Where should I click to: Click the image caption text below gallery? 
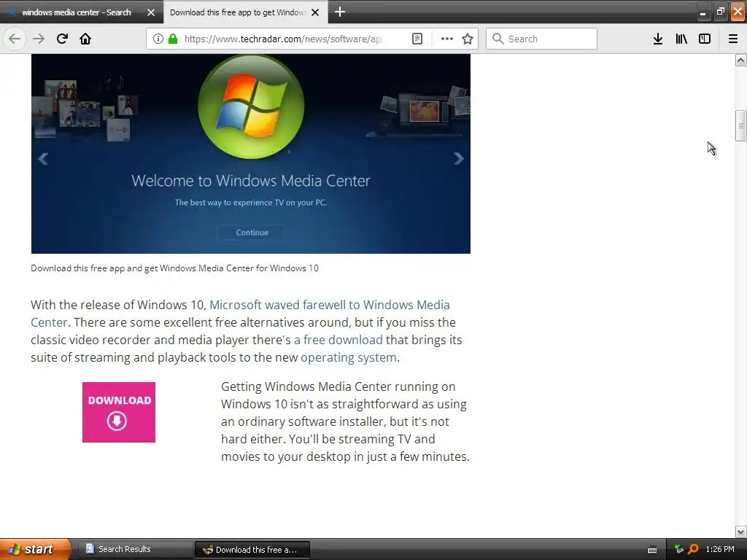[174, 268]
